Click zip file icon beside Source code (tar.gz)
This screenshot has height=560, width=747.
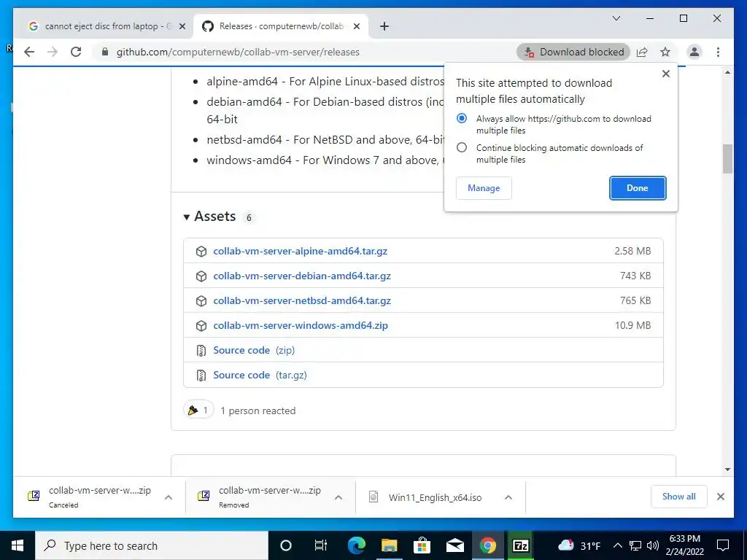[x=201, y=376]
